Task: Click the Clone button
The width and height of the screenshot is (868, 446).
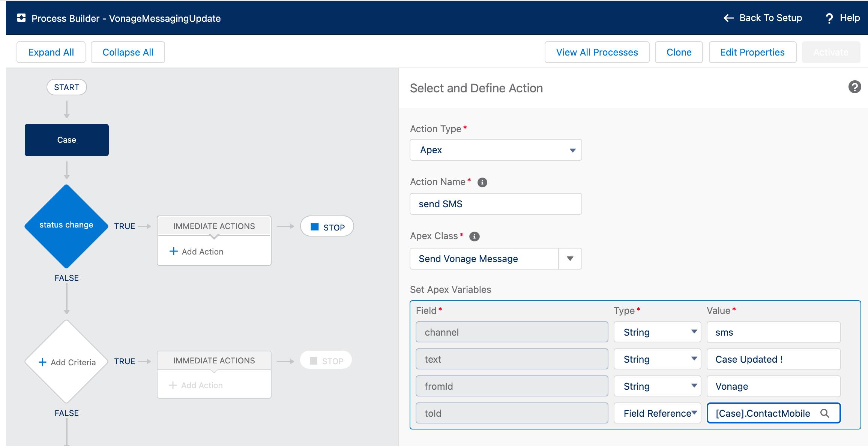Action: click(x=679, y=52)
